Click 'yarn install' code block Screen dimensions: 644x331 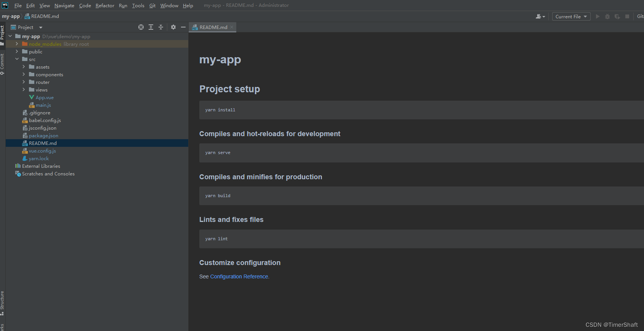(421, 110)
